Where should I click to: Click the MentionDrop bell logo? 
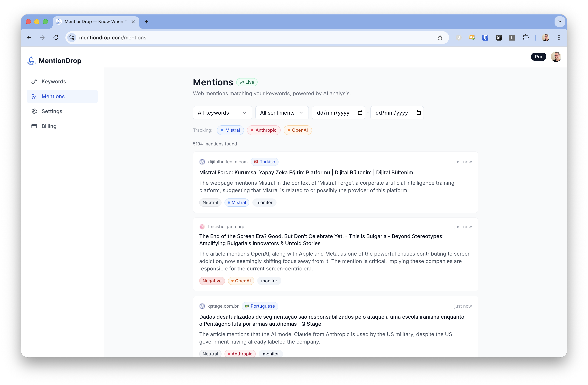[x=31, y=60]
